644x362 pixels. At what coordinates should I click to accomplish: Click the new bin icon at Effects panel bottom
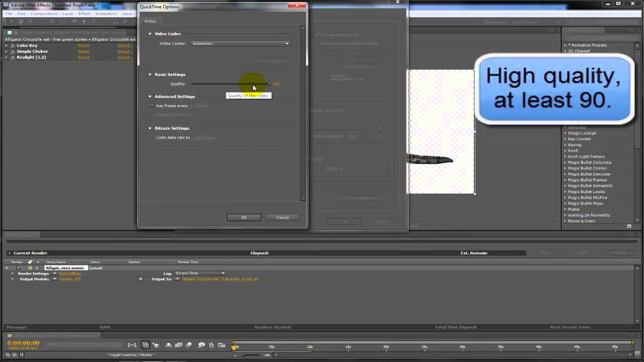point(629,226)
